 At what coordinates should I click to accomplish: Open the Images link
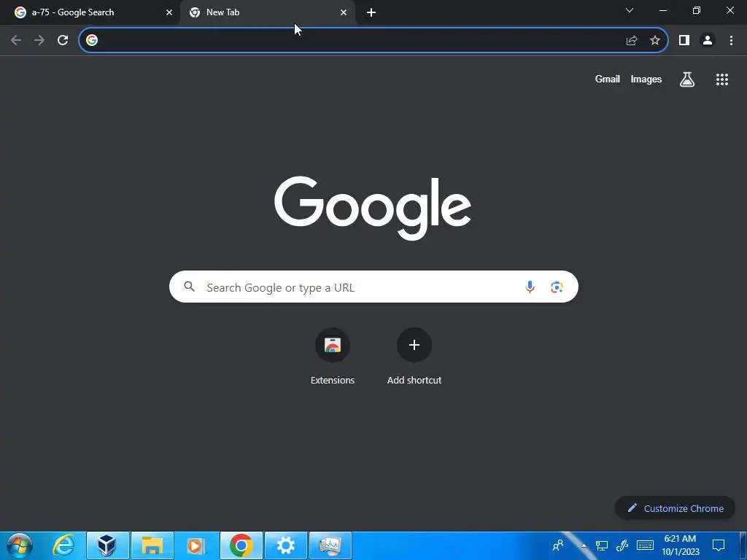click(x=646, y=79)
